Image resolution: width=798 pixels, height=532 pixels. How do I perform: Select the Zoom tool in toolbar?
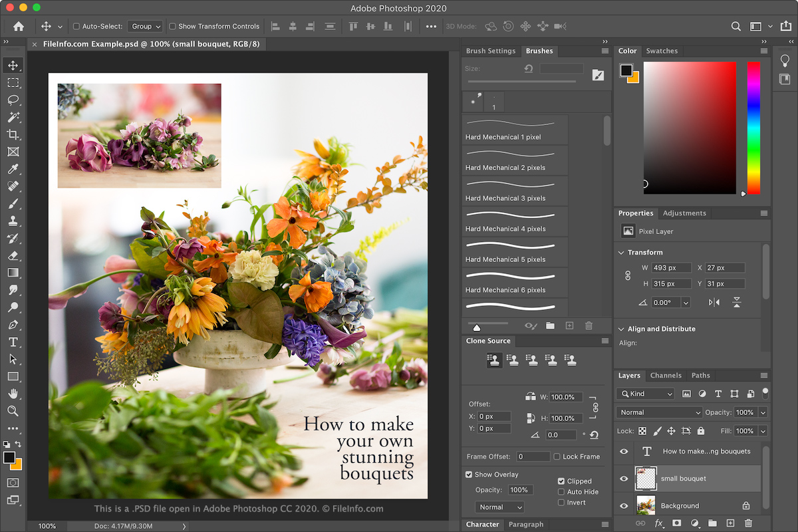[x=13, y=411]
